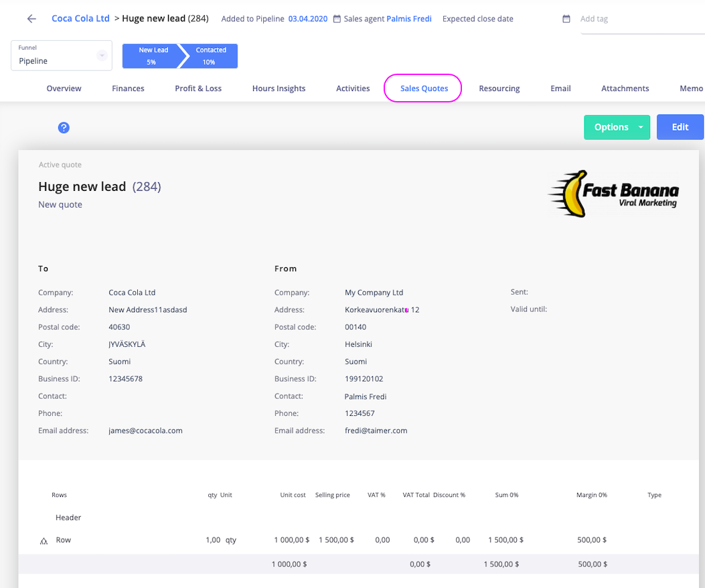This screenshot has width=705, height=588.
Task: Click the "Sent:" label
Action: [x=520, y=292]
